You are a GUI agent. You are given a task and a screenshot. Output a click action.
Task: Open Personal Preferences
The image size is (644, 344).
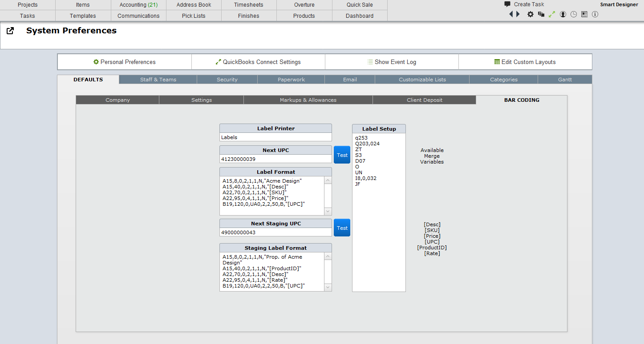click(x=125, y=62)
